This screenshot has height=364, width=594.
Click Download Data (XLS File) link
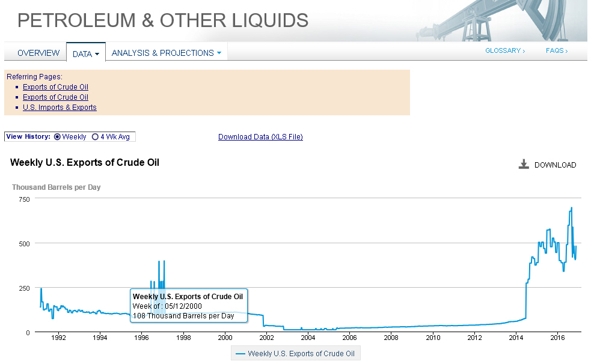[x=260, y=137]
